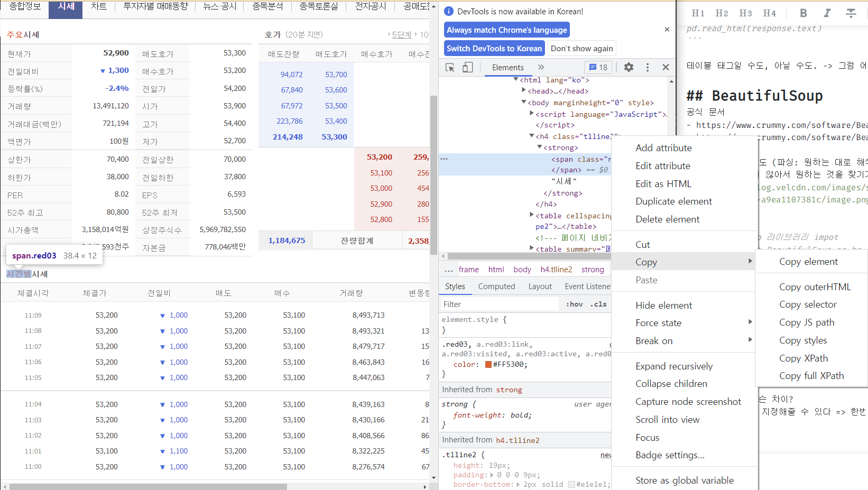The width and height of the screenshot is (868, 490).
Task: Select the inspect element picker icon
Action: 450,67
